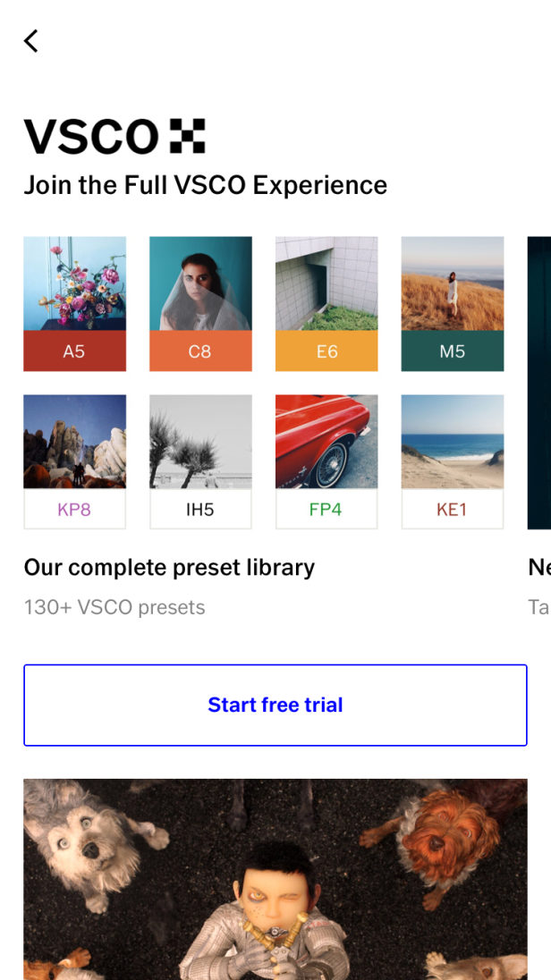Image resolution: width=551 pixels, height=980 pixels.
Task: Click the orange C8 label swatch
Action: coord(200,351)
